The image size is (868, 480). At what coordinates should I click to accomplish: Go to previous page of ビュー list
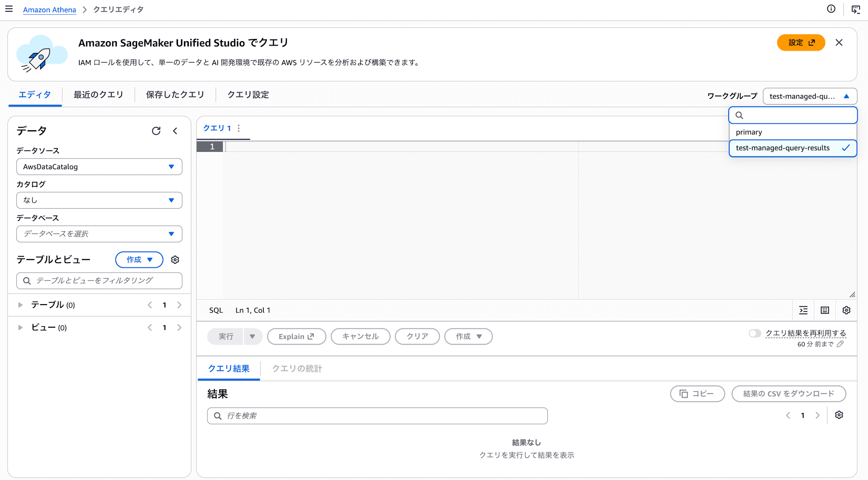(x=150, y=328)
